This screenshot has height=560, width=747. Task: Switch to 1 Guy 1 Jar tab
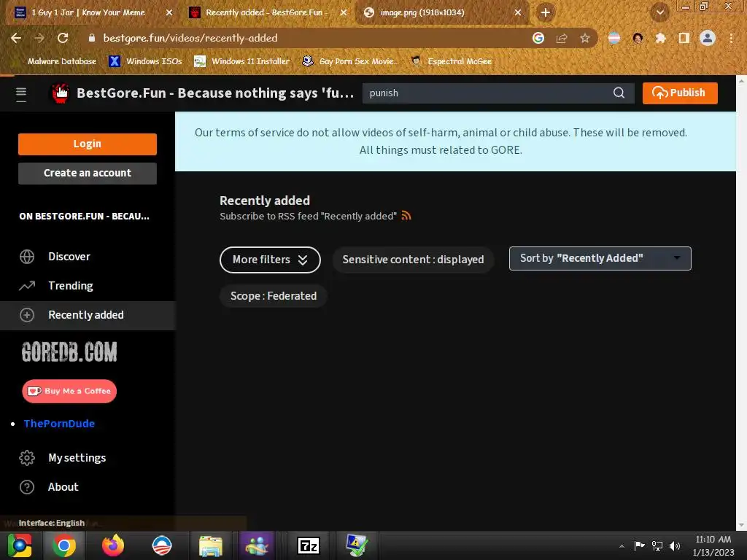pos(88,12)
